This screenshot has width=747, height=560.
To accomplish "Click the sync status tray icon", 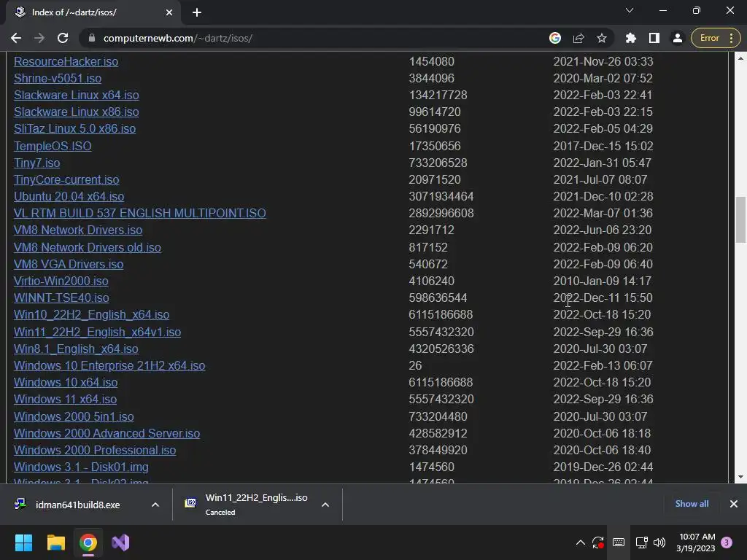I will coord(598,542).
